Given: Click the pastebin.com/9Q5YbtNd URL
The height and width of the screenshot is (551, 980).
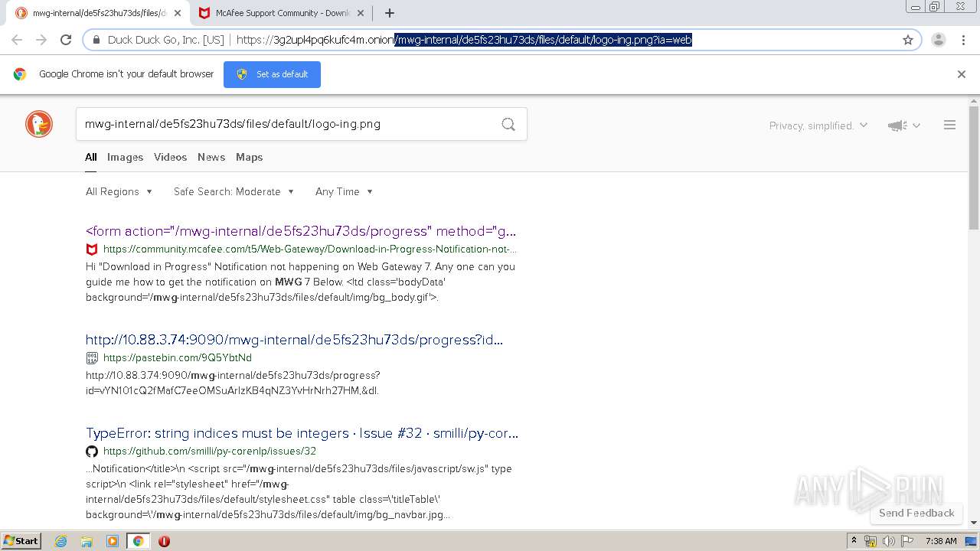Looking at the screenshot, I should (178, 357).
